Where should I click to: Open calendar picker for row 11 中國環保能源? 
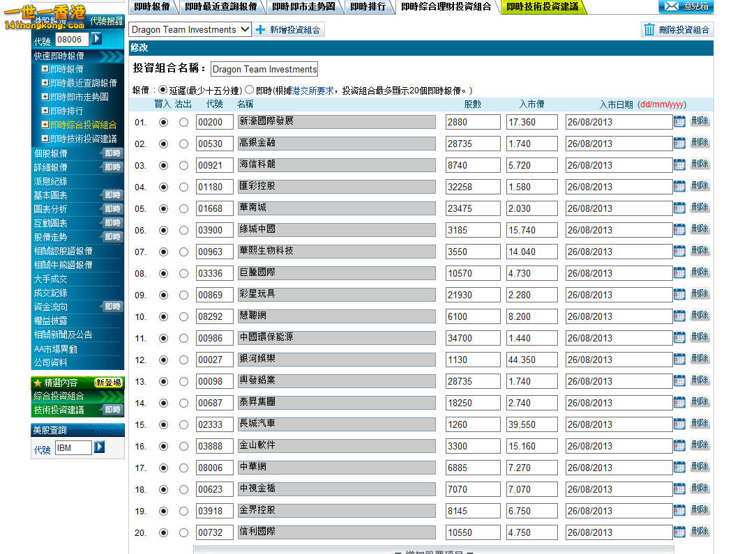[679, 338]
